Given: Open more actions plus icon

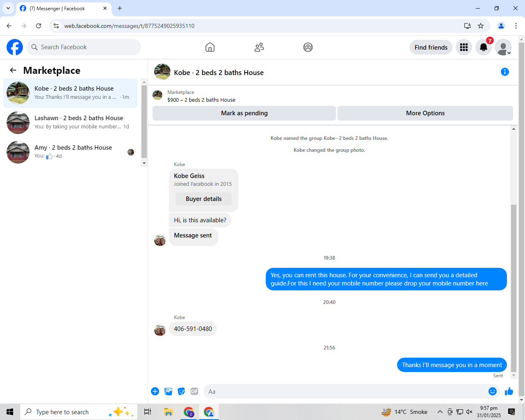Looking at the screenshot, I should click(x=155, y=391).
